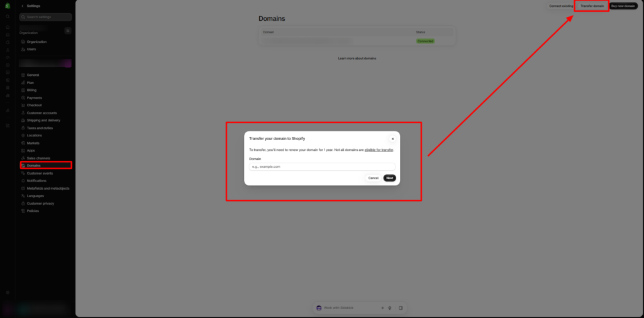
Task: Open Users settings page
Action: point(31,49)
